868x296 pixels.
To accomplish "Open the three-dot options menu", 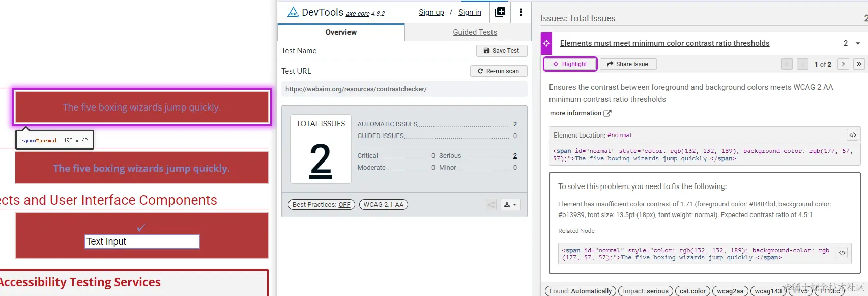I will tap(521, 12).
